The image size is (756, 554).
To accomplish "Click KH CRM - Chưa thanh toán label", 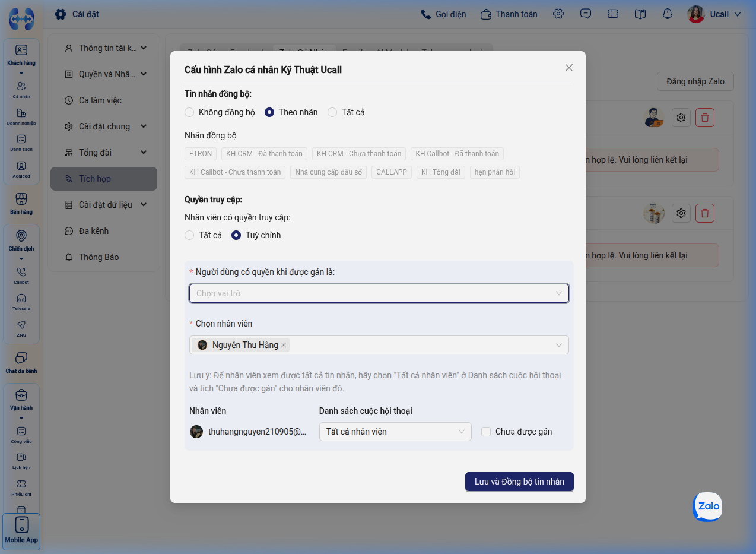I will tap(359, 154).
